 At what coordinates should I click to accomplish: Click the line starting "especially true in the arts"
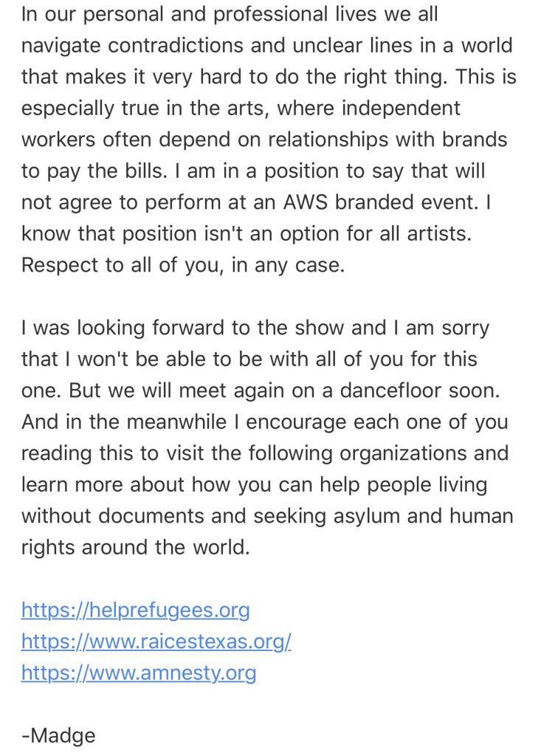click(241, 109)
